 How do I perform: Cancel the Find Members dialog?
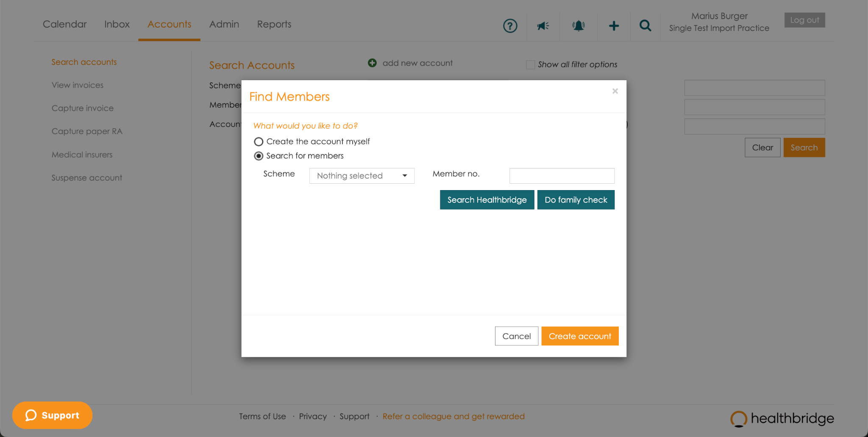(x=516, y=336)
